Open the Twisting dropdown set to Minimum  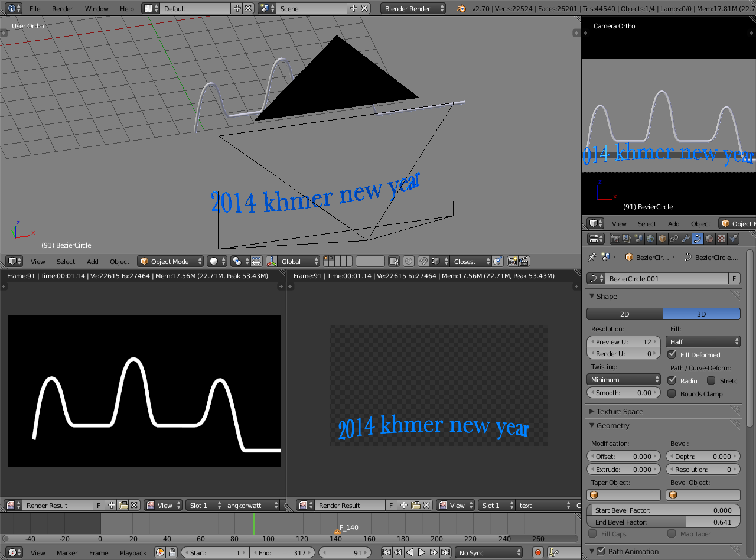tap(624, 379)
